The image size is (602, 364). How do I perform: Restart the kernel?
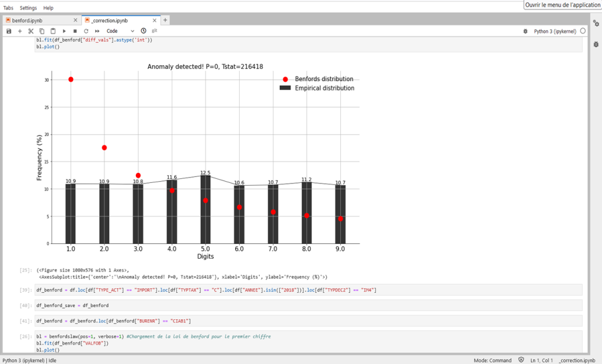coord(86,31)
